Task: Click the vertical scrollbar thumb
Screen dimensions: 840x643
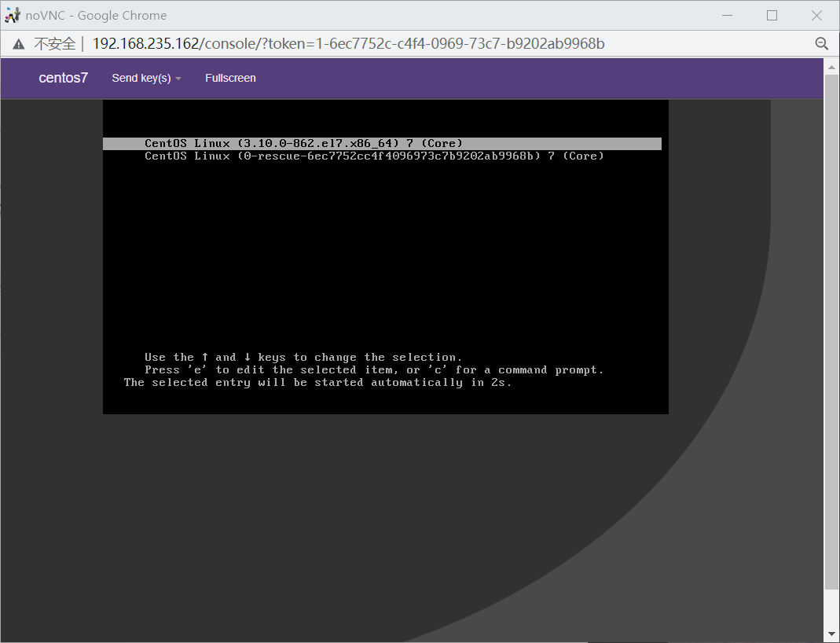Action: [x=831, y=331]
